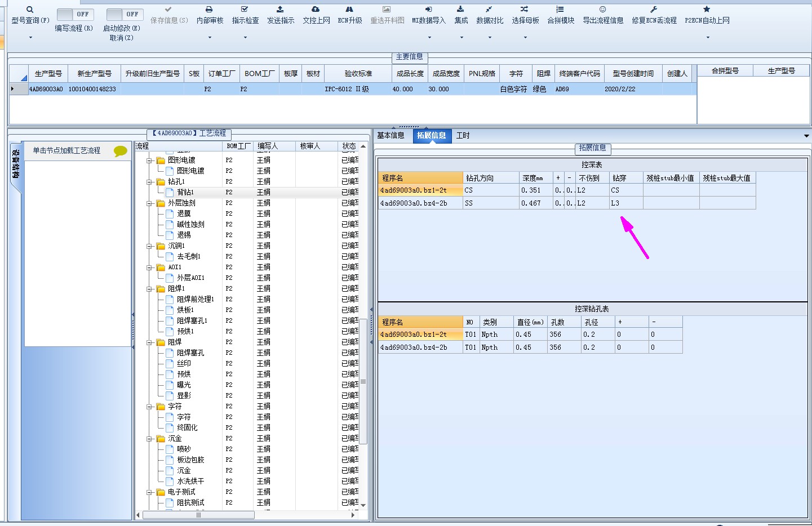
Task: Click the 合拼型号 column header
Action: [725, 70]
